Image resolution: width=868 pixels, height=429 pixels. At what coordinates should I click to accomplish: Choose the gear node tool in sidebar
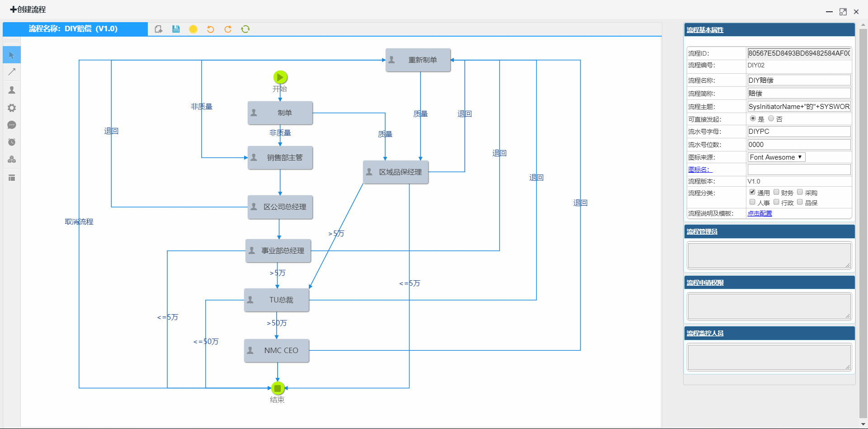pos(12,108)
